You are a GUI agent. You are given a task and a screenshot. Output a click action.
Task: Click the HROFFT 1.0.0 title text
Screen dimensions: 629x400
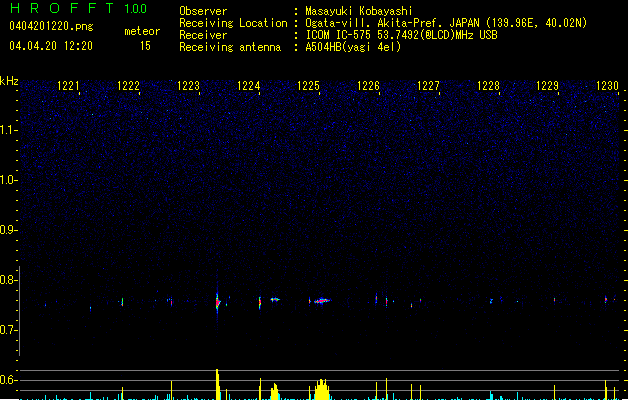click(x=79, y=8)
